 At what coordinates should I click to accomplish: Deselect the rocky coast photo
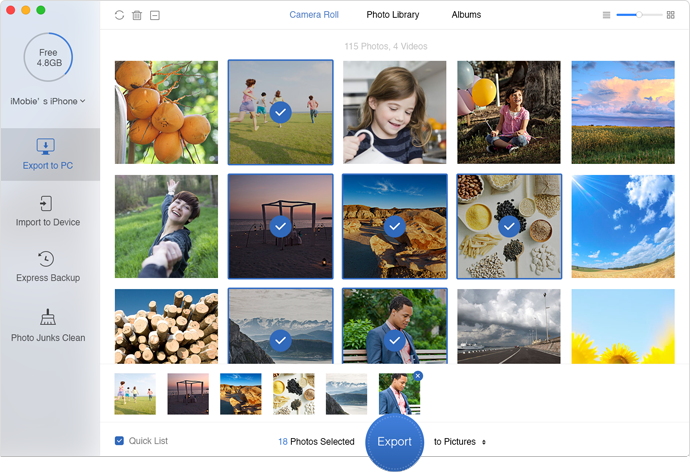point(395,227)
